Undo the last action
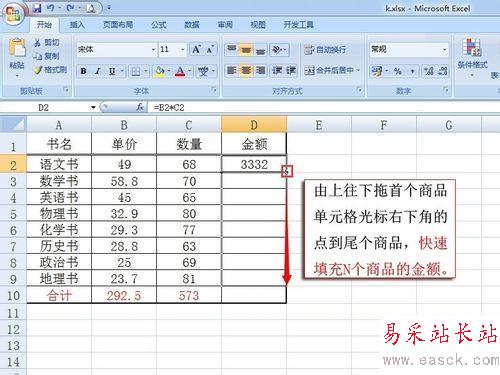This screenshot has width=500, height=375. [x=51, y=8]
